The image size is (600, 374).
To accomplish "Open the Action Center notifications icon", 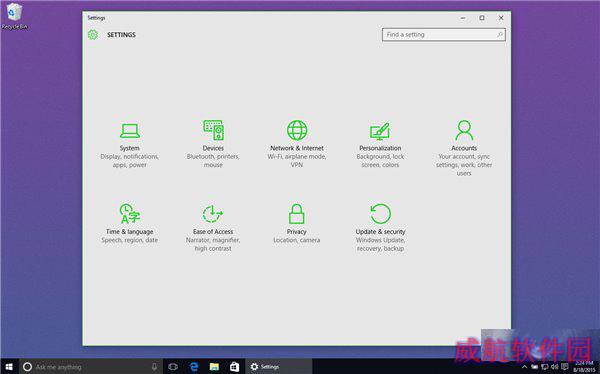I will click(564, 367).
